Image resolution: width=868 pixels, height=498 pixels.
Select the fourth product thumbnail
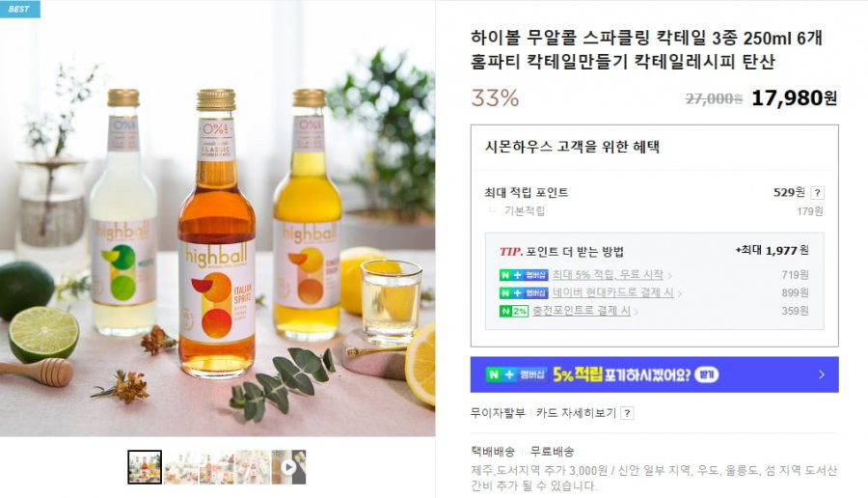(253, 467)
